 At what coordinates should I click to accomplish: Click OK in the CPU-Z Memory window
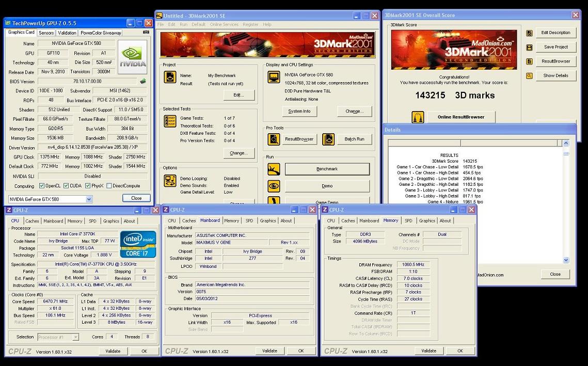(460, 351)
